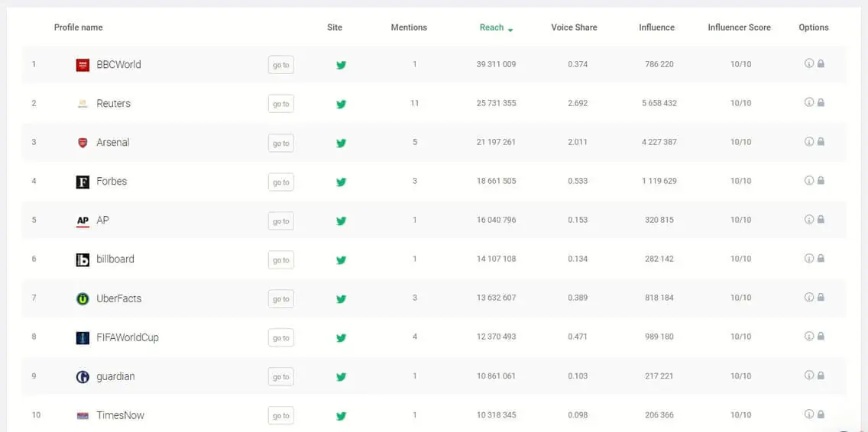
Task: Toggle the Reach column sort arrow
Action: (510, 29)
